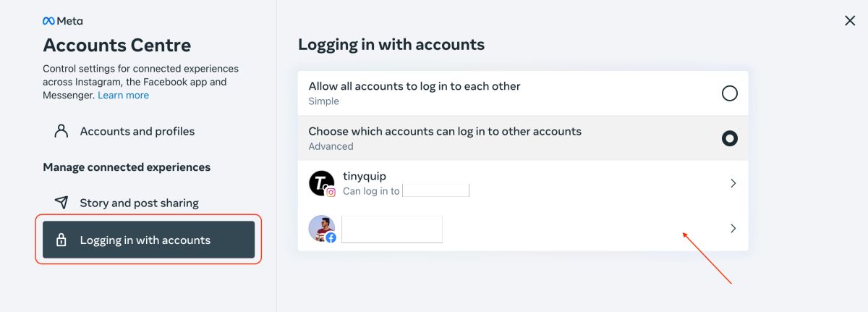Click the paper plane sharing icon

pos(61,203)
